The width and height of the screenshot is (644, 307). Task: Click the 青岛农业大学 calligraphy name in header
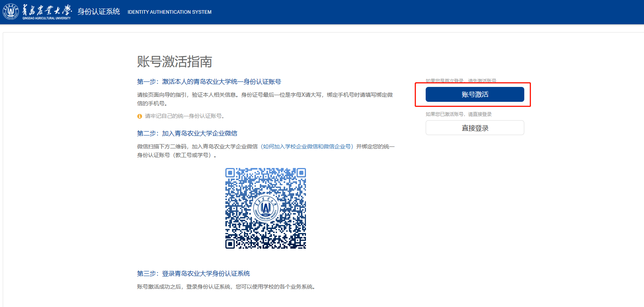point(47,10)
